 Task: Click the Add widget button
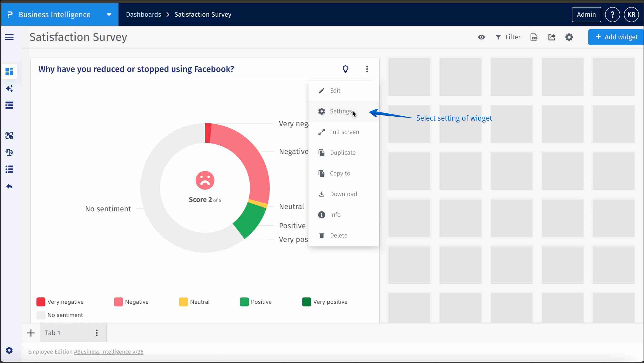coord(616,37)
